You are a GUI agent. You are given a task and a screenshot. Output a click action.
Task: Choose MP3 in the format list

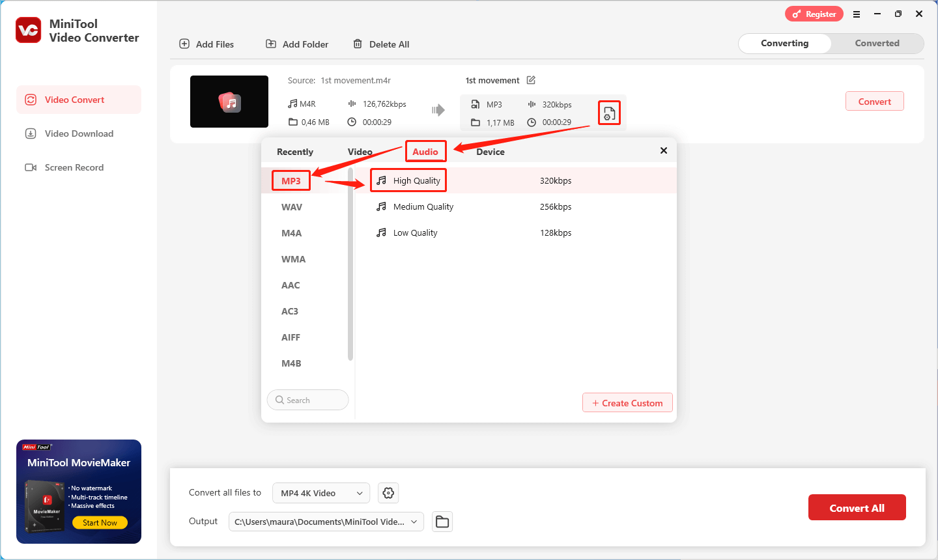(x=291, y=181)
